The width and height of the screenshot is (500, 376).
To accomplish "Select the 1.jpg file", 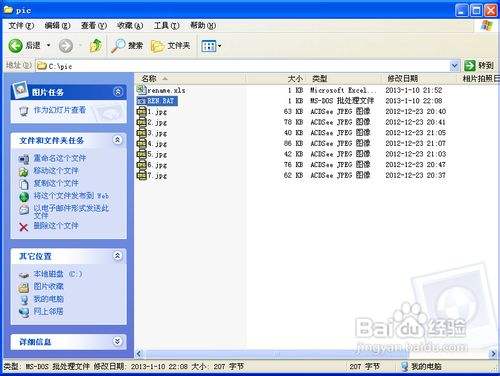I will click(x=152, y=112).
